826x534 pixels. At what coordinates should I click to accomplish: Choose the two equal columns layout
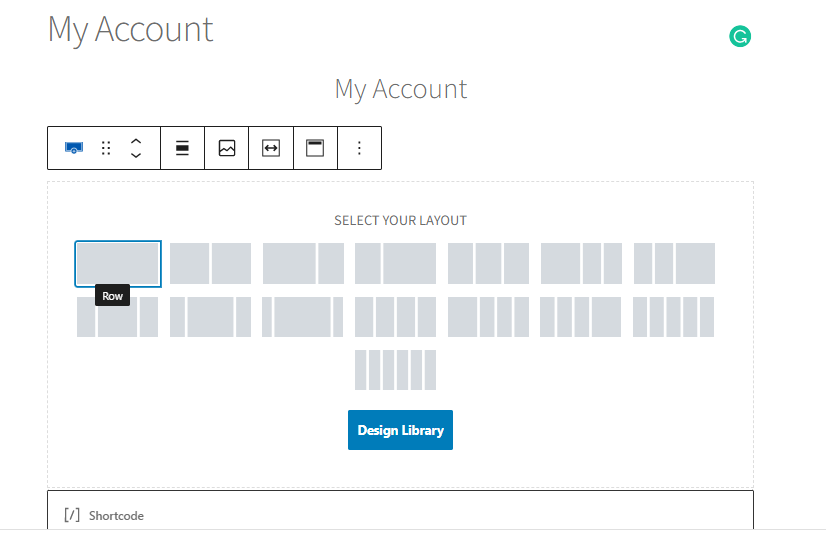(x=210, y=263)
